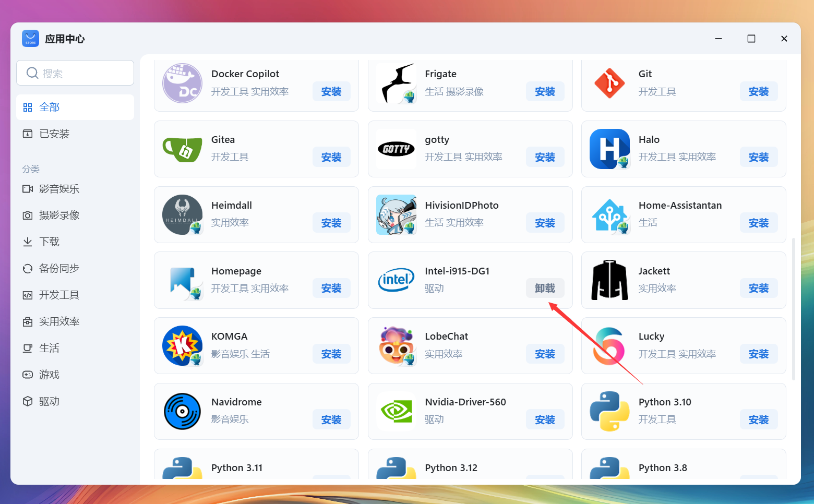Open the 生活 category

tap(75, 348)
